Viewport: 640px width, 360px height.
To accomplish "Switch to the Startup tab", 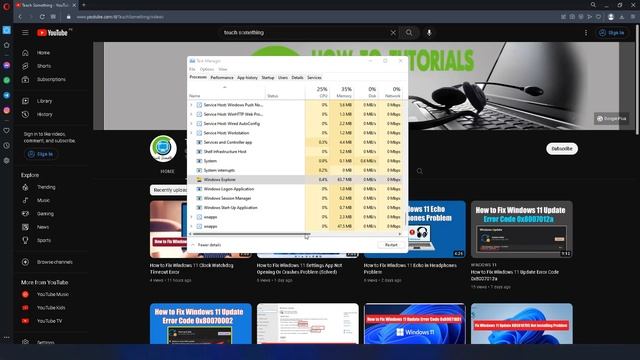I will (x=268, y=78).
